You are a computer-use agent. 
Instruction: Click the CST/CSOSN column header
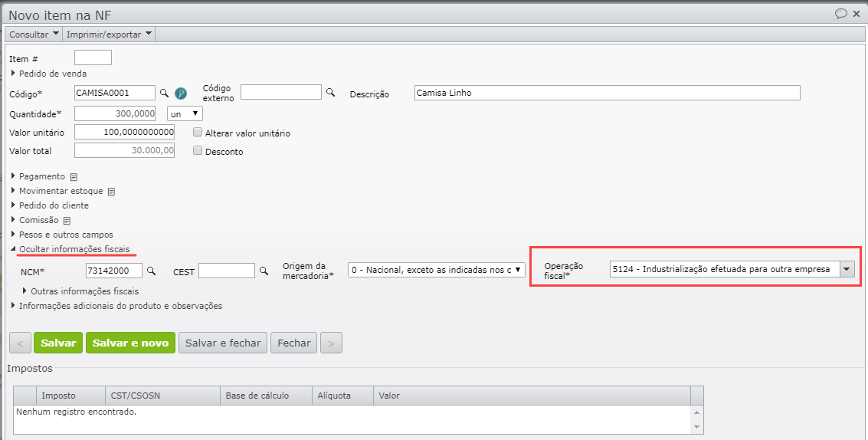pos(162,396)
